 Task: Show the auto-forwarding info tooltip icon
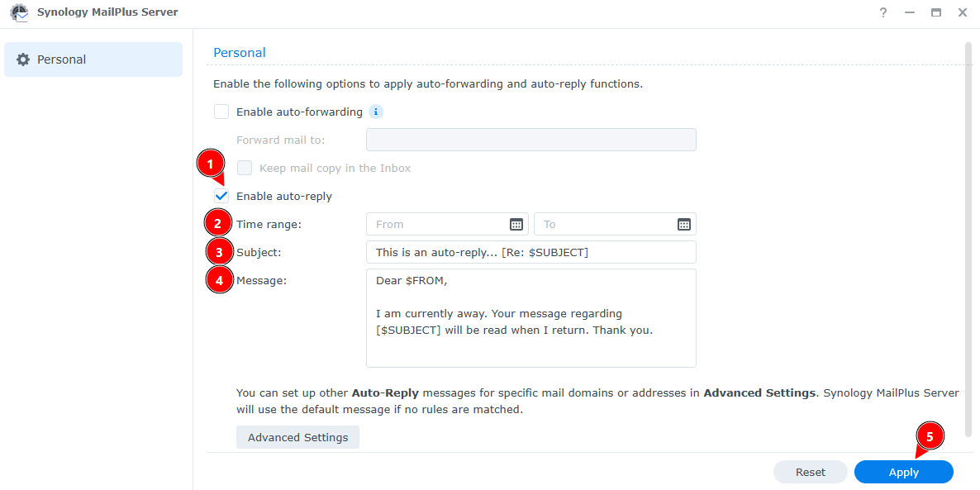(376, 112)
